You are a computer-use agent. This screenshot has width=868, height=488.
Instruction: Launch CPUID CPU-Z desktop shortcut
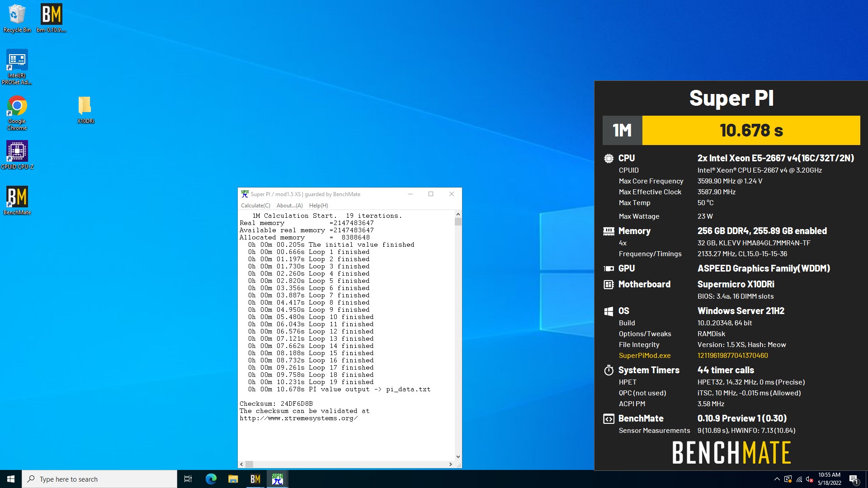pos(17,155)
